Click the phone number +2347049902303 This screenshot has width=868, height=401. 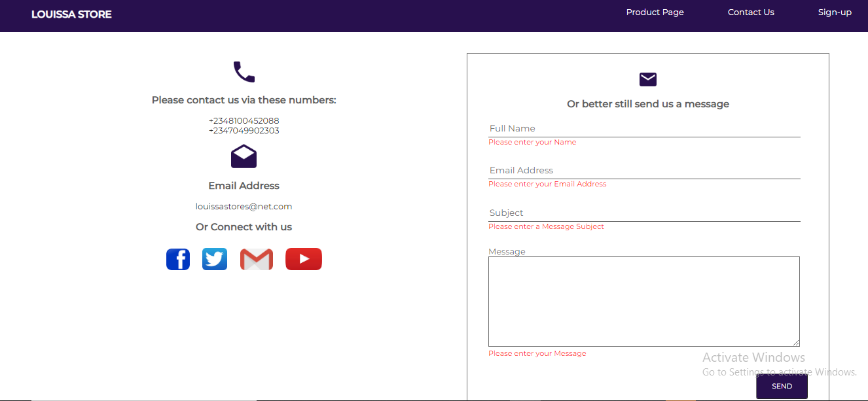point(244,130)
